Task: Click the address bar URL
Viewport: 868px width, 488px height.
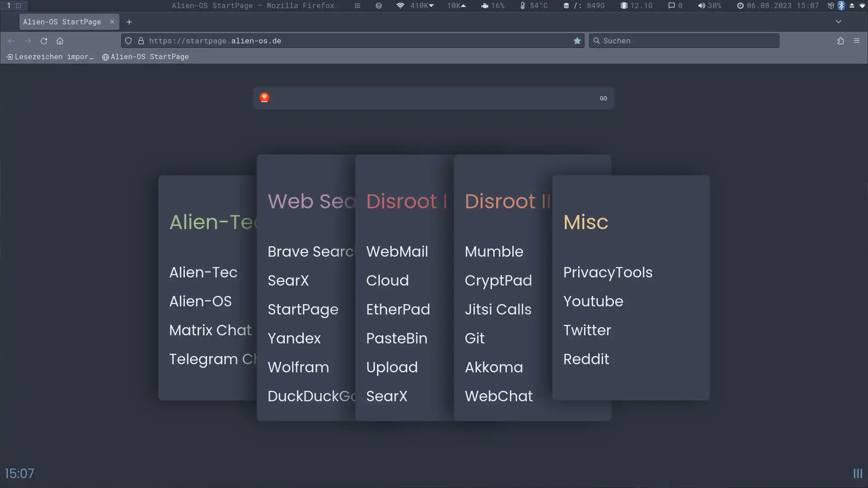Action: tap(215, 41)
